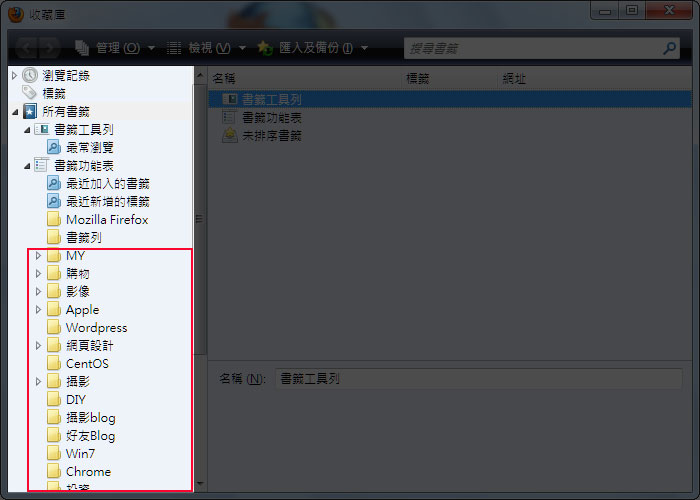Select the 標籤 tag icon in sidebar
This screenshot has width=700, height=500.
tap(29, 93)
